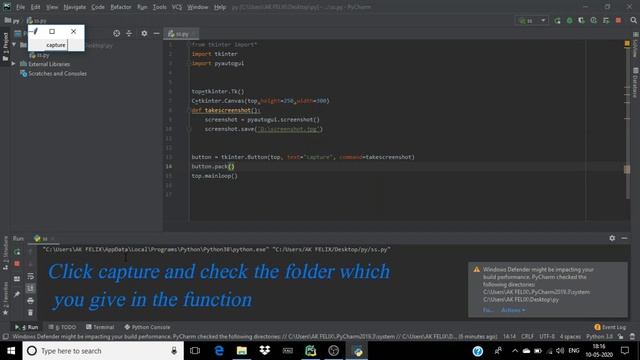This screenshot has height=360, width=640.
Task: Click the Concurrency Diagram icon in top toolbar
Action: click(606, 20)
